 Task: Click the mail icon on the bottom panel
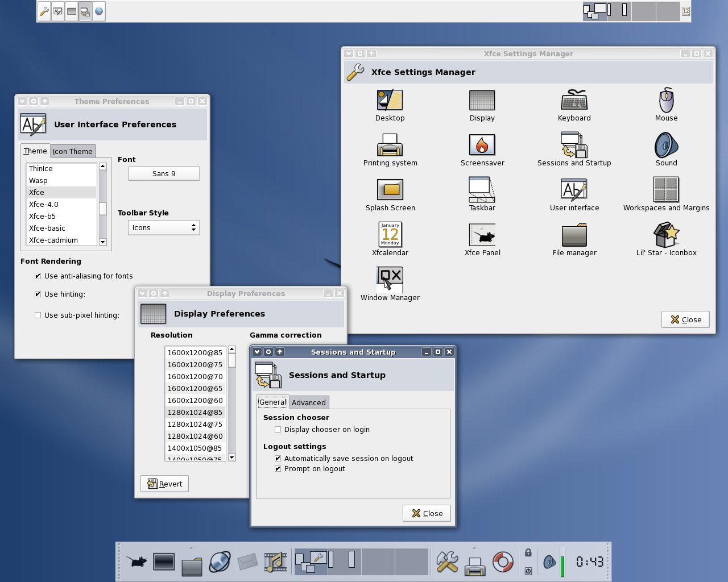pos(247,560)
